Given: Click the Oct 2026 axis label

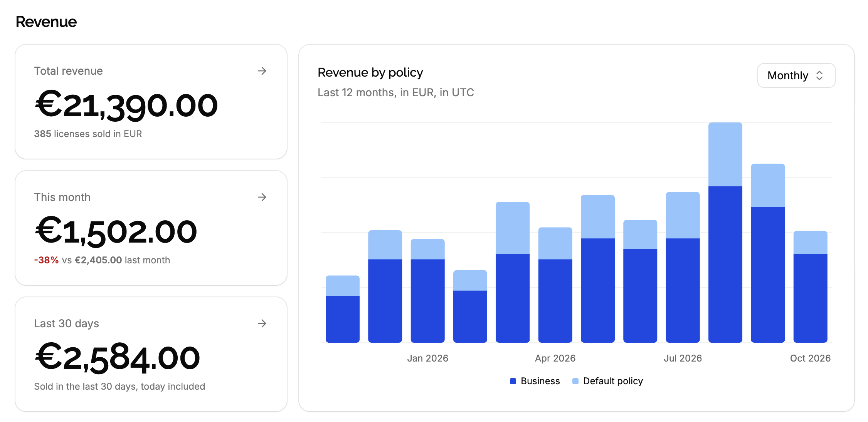Looking at the screenshot, I should pos(811,358).
